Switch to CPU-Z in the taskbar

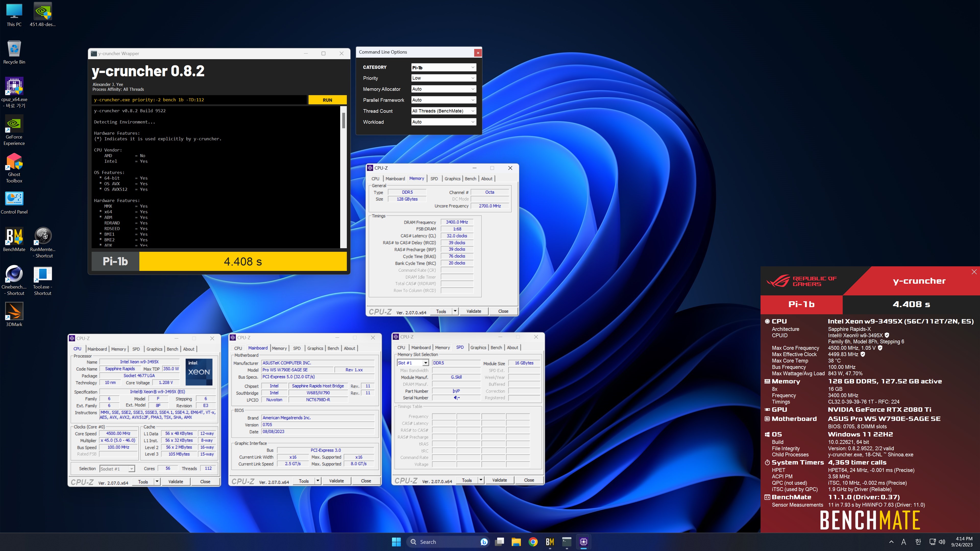[584, 542]
